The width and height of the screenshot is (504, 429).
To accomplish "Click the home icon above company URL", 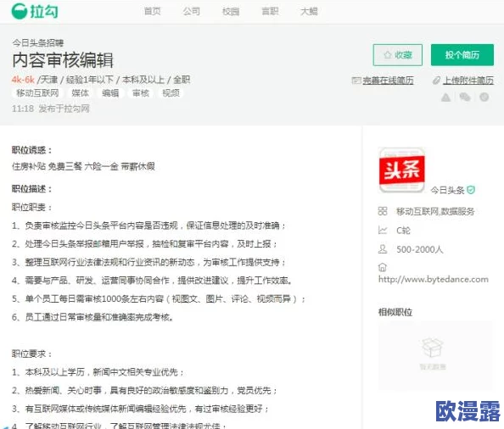I will [383, 267].
